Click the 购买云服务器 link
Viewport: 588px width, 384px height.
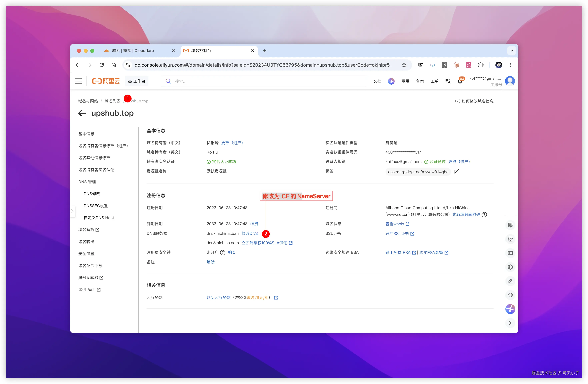tap(218, 298)
